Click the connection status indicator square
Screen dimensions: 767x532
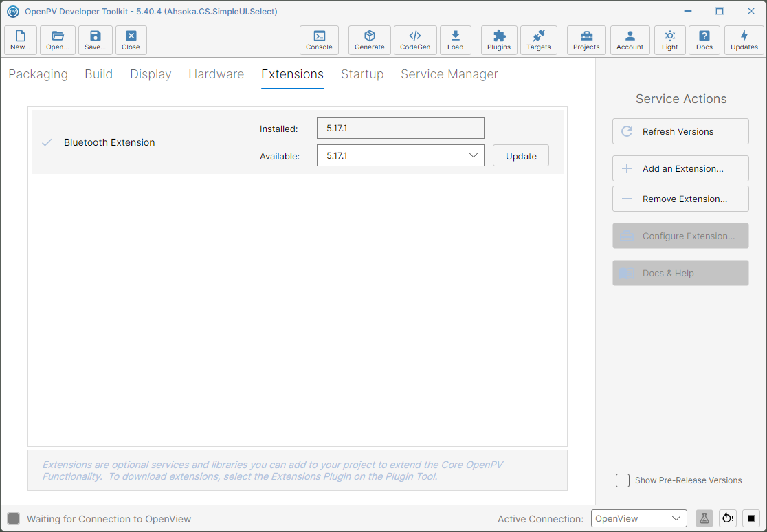coord(14,519)
